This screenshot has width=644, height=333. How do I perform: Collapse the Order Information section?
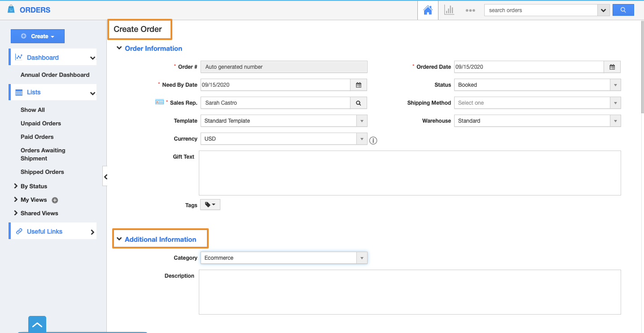119,48
